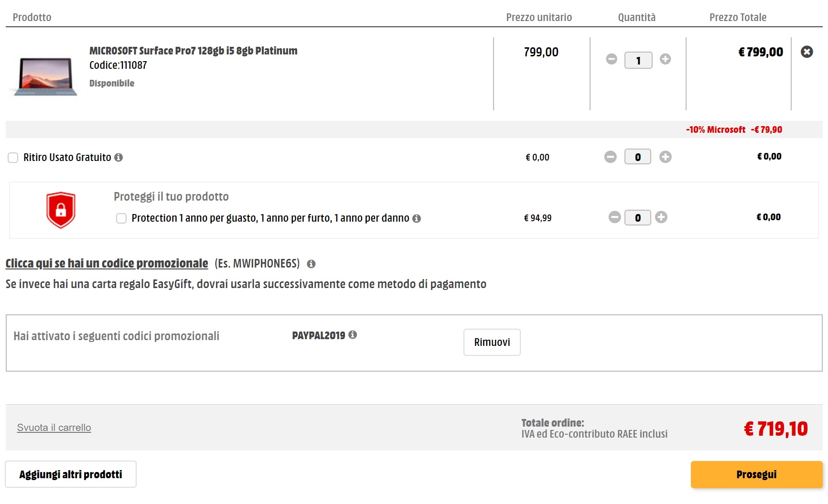828x504 pixels.
Task: Click the Ritiro Usato quantity field
Action: pos(638,157)
